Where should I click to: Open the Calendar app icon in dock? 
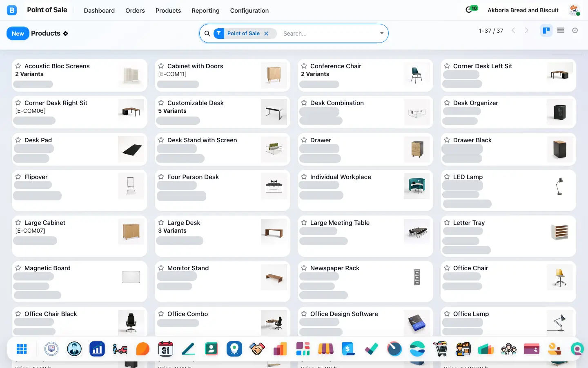point(166,349)
